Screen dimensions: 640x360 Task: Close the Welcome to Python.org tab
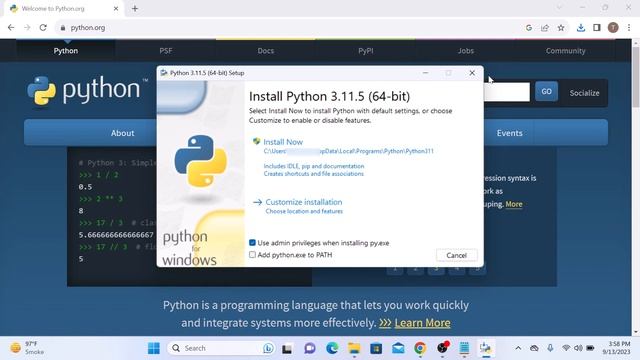pyautogui.click(x=116, y=8)
